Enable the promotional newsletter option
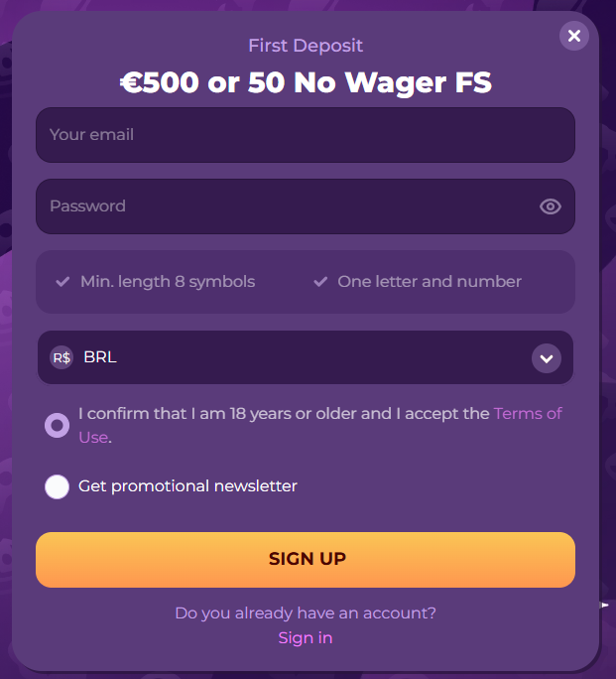 [x=58, y=486]
